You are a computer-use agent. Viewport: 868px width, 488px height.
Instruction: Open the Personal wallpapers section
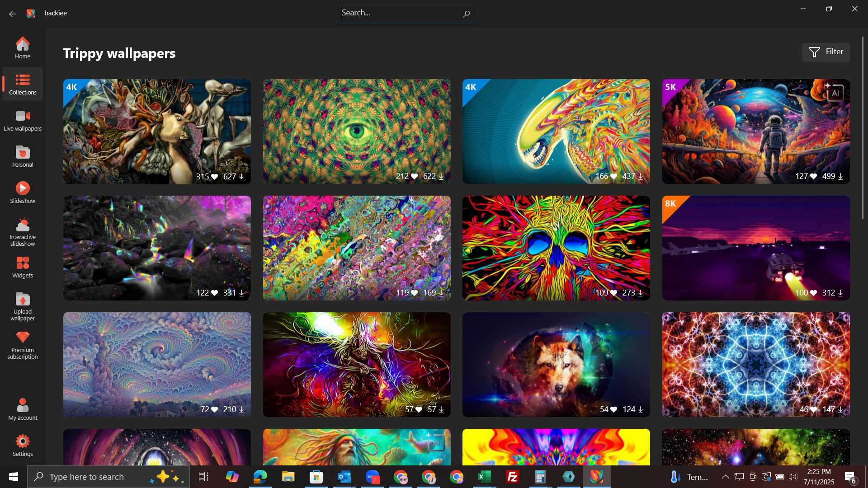pos(23,156)
